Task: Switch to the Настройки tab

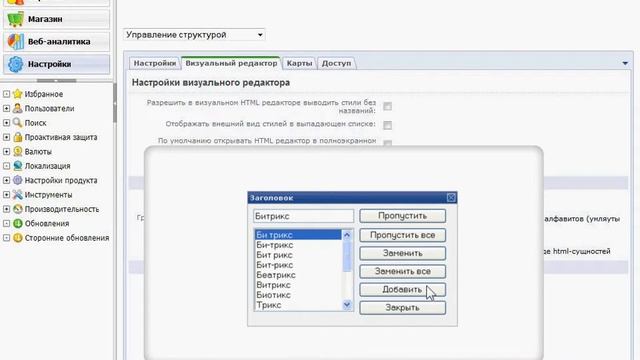Action: tap(155, 63)
